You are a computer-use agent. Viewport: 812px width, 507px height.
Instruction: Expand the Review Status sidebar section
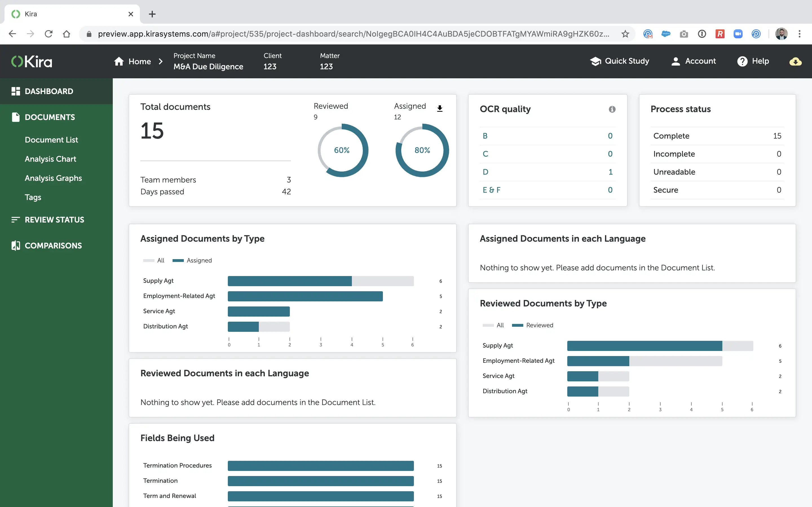point(54,220)
